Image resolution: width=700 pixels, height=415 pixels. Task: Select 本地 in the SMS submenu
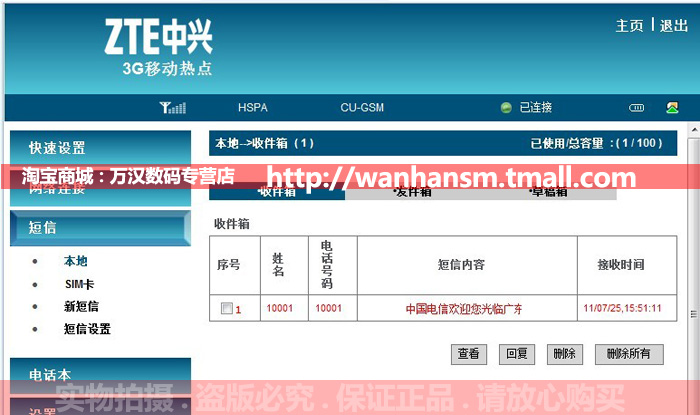(76, 261)
